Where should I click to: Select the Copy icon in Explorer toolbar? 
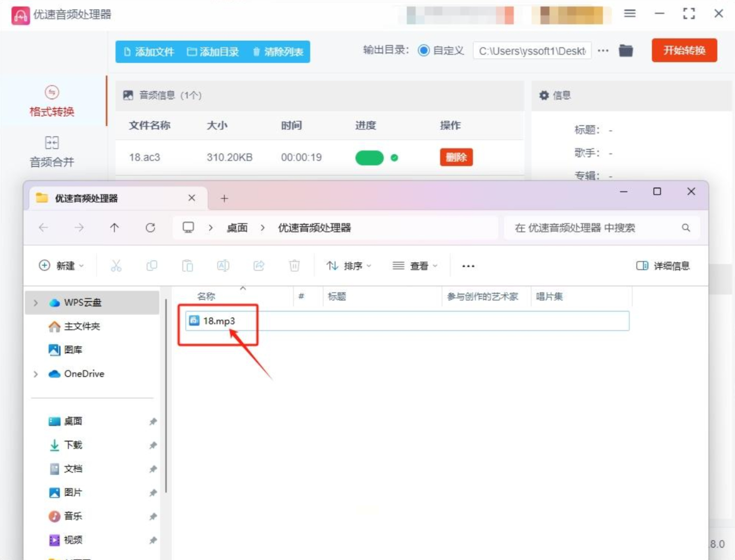(x=152, y=265)
